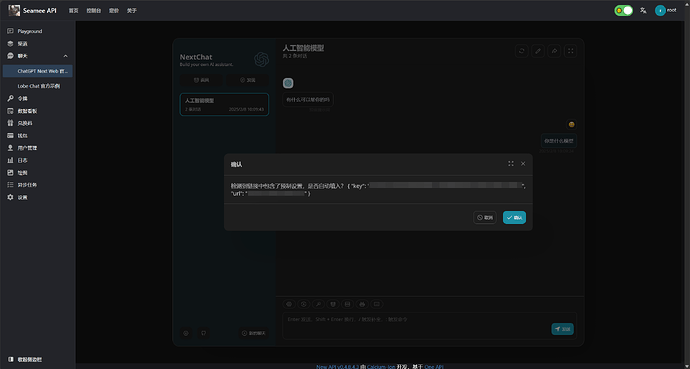Open the wallet card icon item in the sidebar

[11, 135]
